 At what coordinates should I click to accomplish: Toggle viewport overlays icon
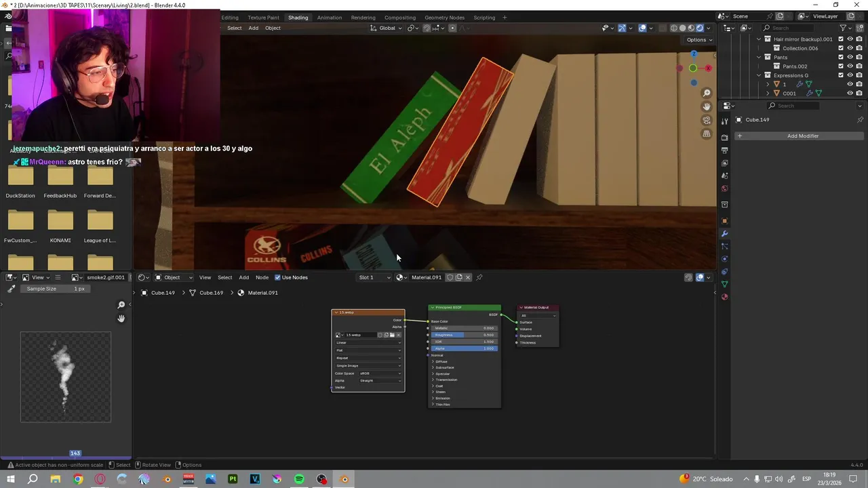[x=642, y=28]
